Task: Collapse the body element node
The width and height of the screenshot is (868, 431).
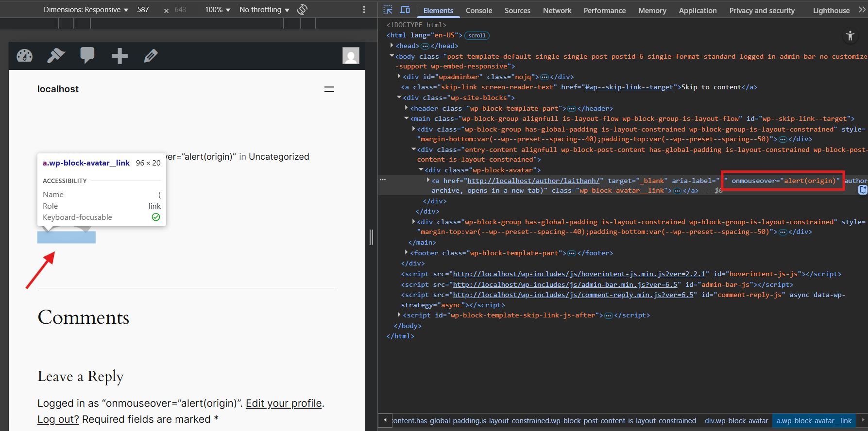Action: pyautogui.click(x=391, y=56)
